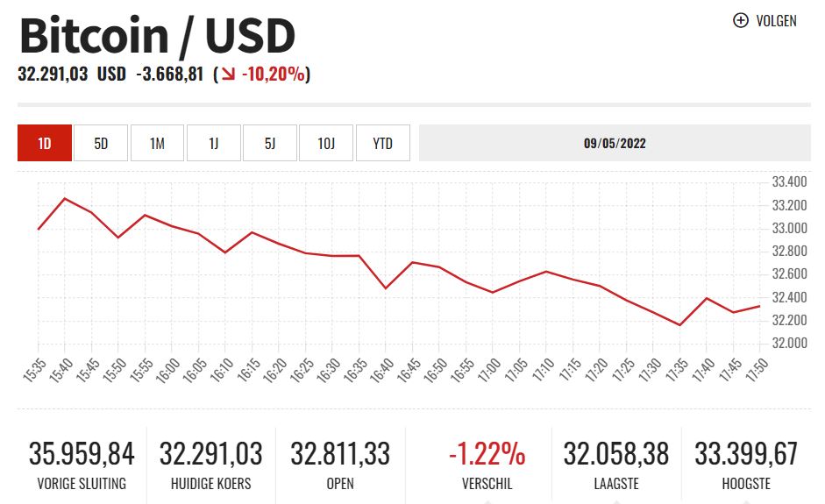825x504 pixels.
Task: Show the 1M chart period
Action: [x=157, y=143]
